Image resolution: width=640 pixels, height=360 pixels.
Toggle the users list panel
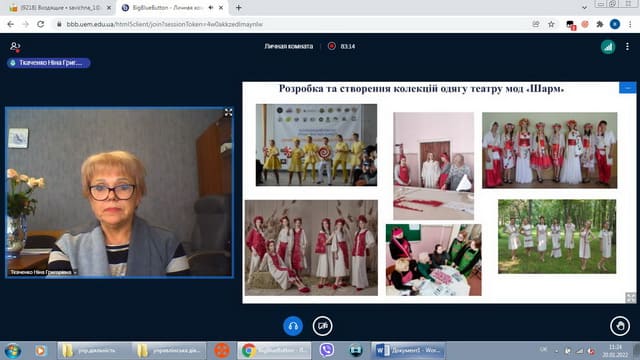(15, 47)
